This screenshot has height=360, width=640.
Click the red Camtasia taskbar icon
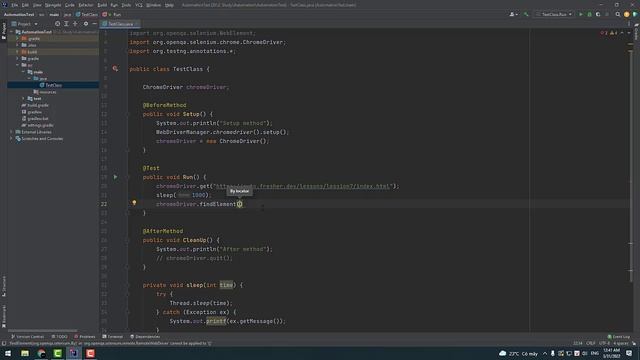(90, 353)
